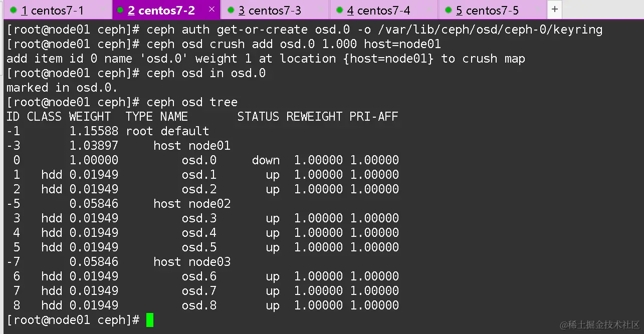Screen dimensions: 644x334
Task: Click the osd.6 name
Action: click(x=199, y=276)
